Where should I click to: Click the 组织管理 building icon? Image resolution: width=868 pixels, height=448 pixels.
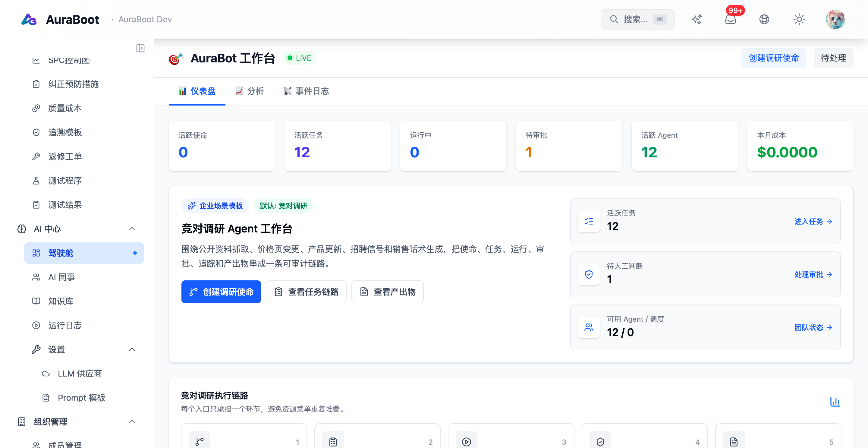(x=22, y=422)
